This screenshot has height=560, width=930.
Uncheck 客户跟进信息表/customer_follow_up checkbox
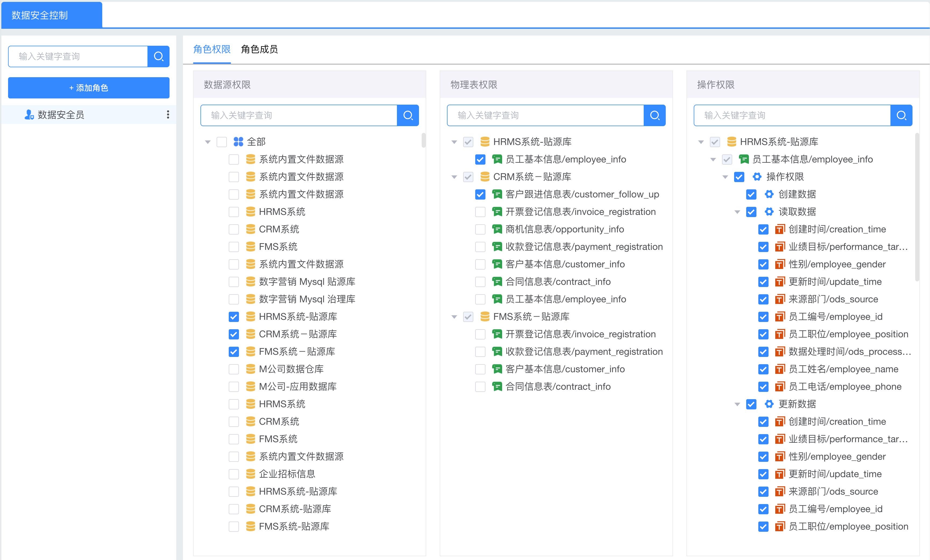click(480, 194)
